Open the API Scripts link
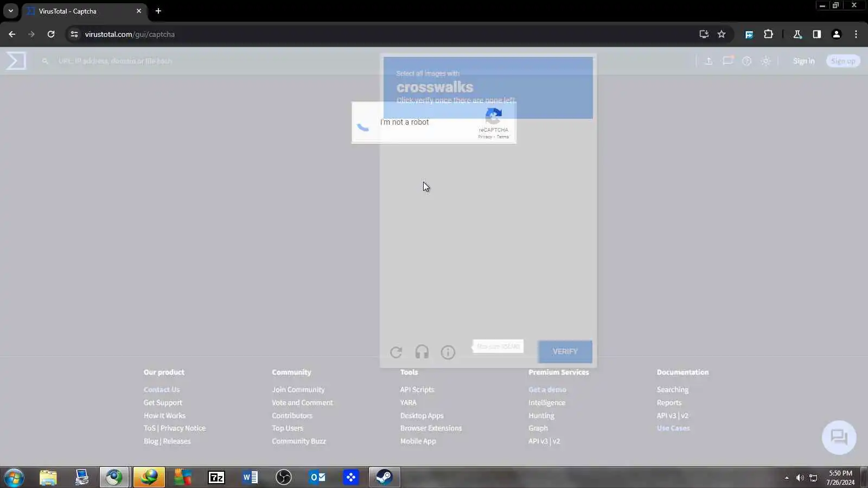 click(417, 389)
